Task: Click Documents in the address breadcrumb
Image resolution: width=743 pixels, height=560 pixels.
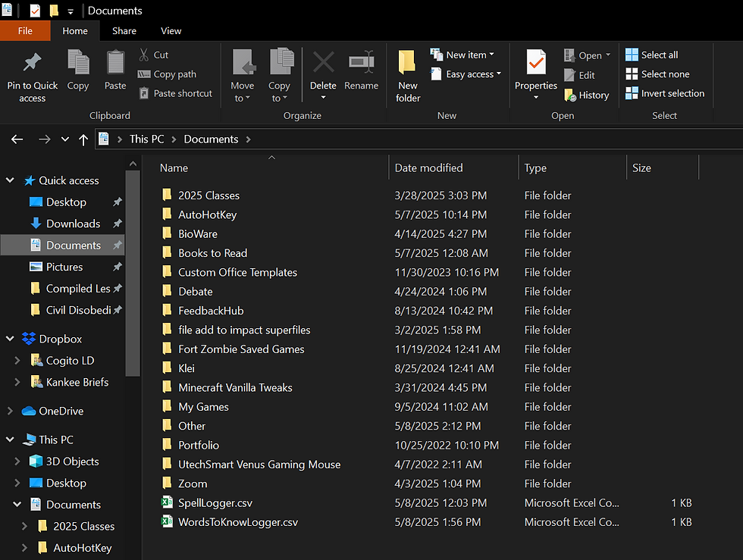Action: point(211,139)
